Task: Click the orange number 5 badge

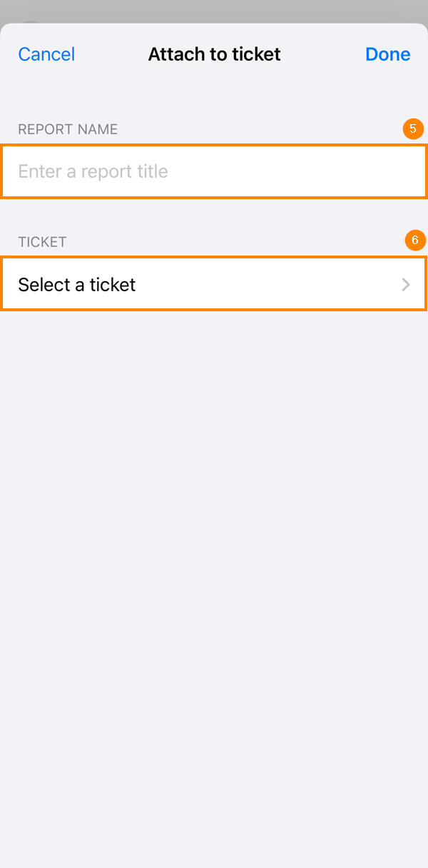Action: (413, 129)
